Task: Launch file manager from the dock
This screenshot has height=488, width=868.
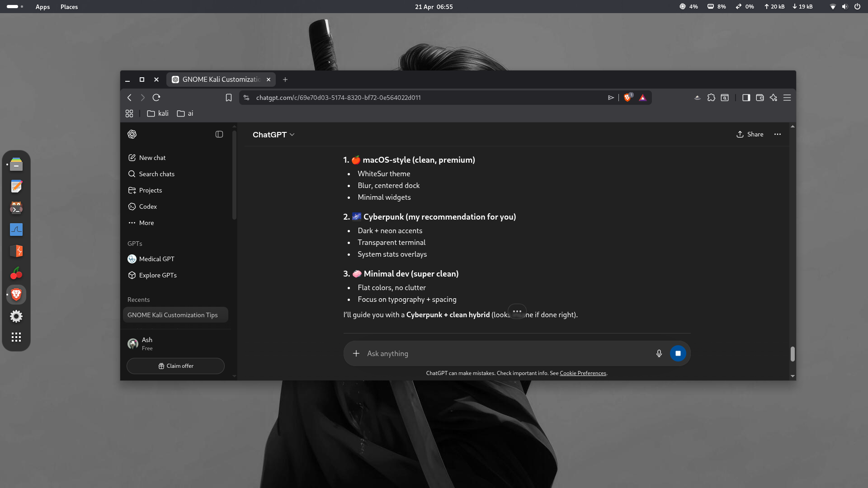Action: [x=16, y=164]
